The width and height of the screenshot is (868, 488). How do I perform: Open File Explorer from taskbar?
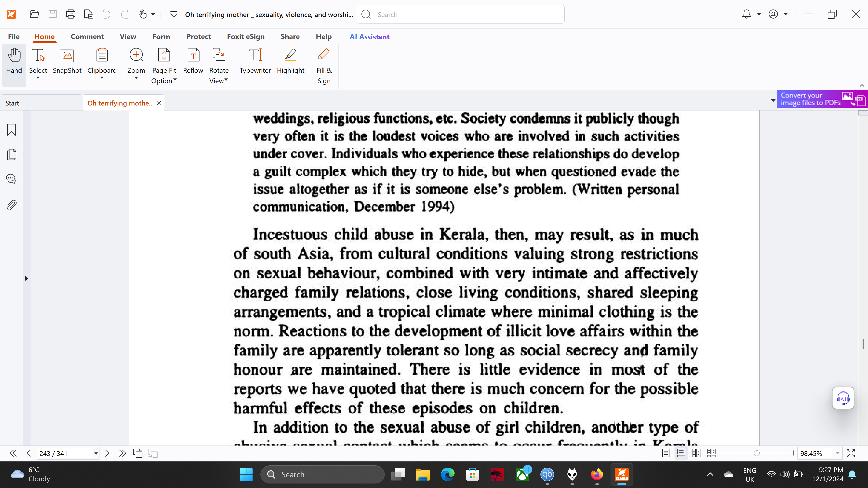(x=422, y=474)
